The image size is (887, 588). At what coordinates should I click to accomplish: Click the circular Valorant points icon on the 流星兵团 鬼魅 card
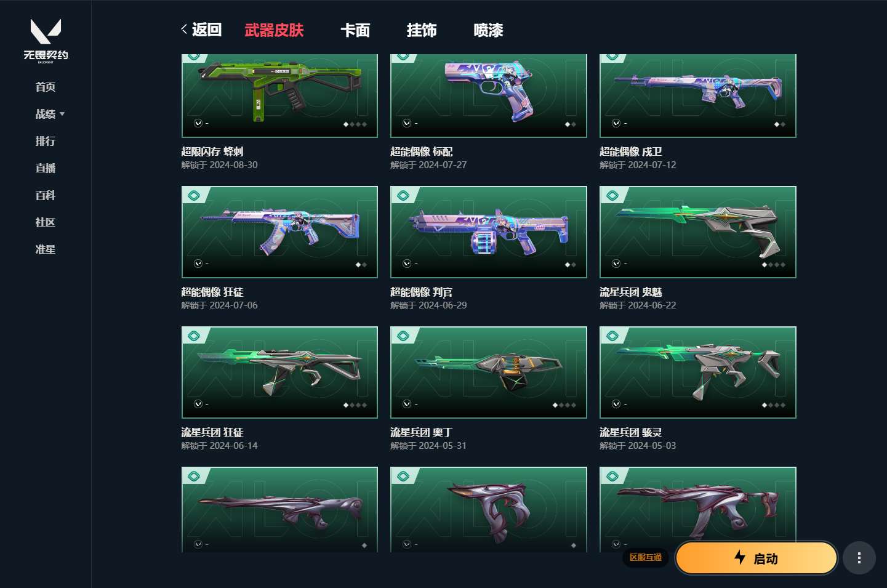[616, 264]
